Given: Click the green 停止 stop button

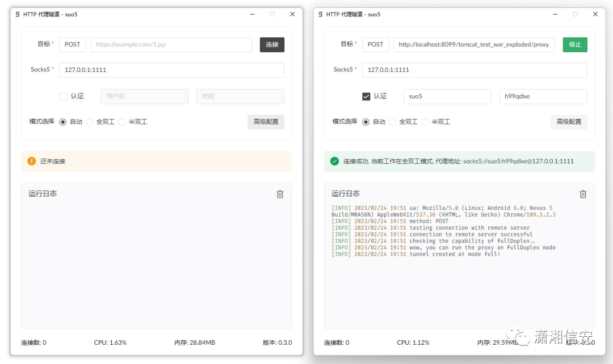Looking at the screenshot, I should click(575, 45).
